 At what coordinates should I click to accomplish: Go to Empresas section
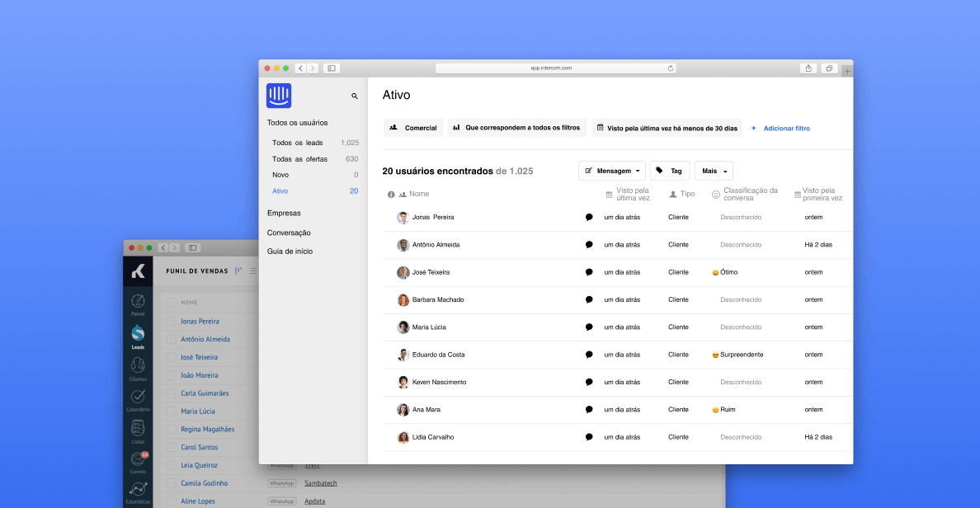pos(284,214)
